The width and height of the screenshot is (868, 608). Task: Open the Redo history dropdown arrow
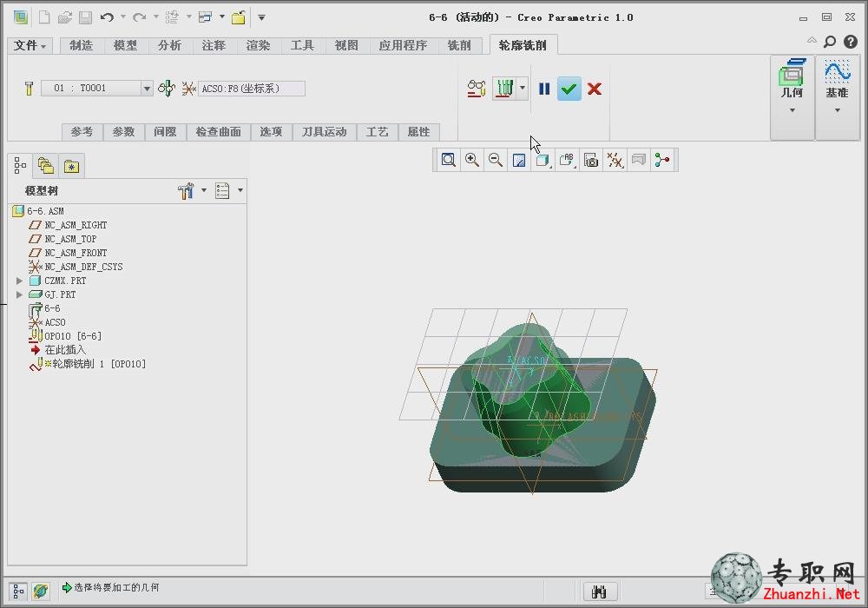tap(155, 17)
